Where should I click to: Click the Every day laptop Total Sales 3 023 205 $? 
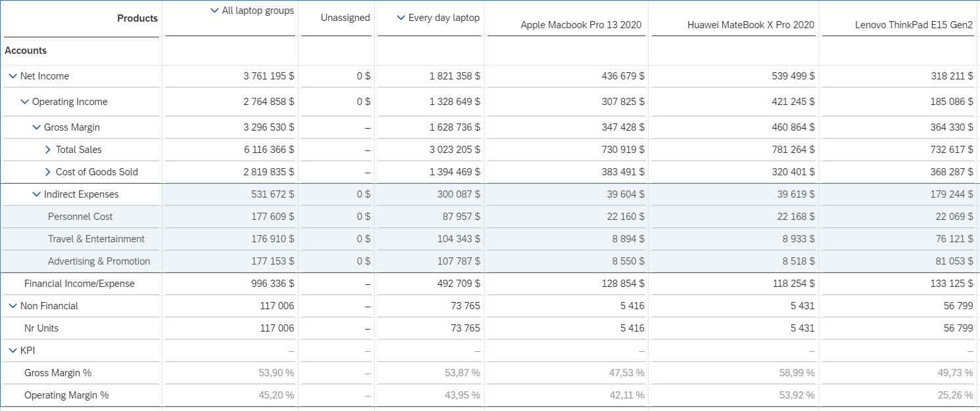[455, 150]
